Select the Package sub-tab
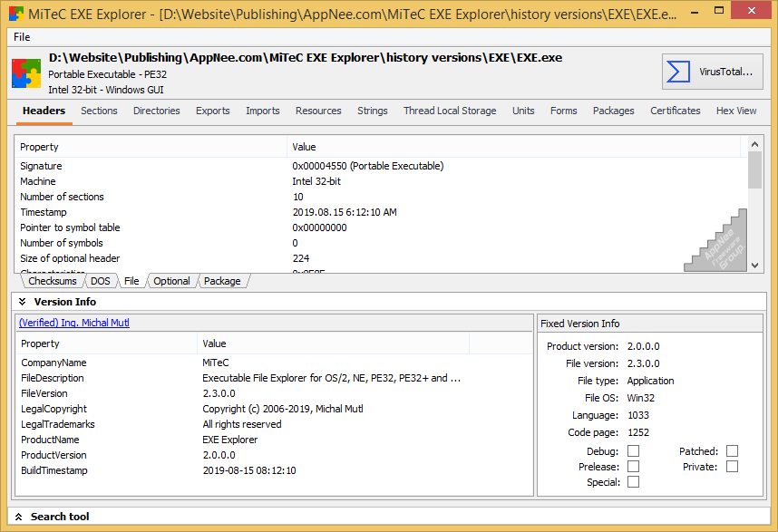The image size is (778, 532). click(222, 281)
